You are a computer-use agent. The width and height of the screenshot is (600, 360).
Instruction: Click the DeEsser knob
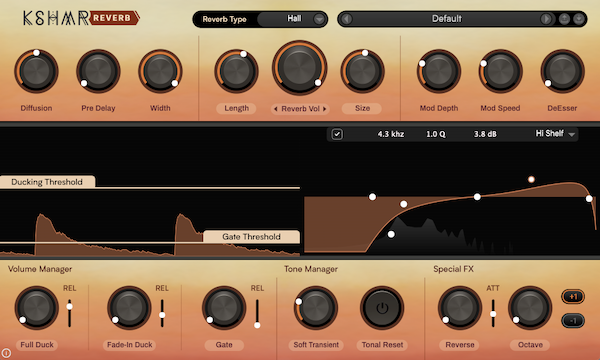pos(562,71)
